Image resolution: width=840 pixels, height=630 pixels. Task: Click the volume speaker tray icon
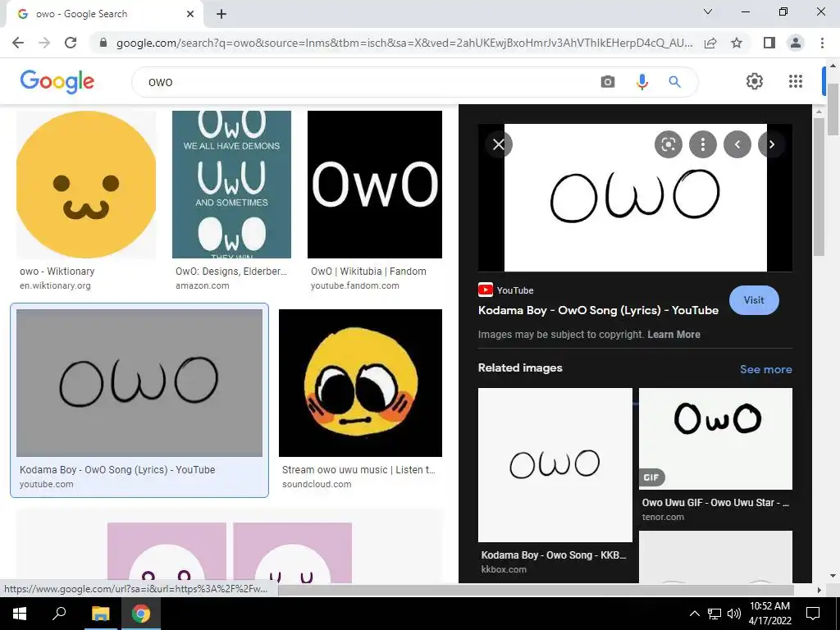pyautogui.click(x=733, y=614)
